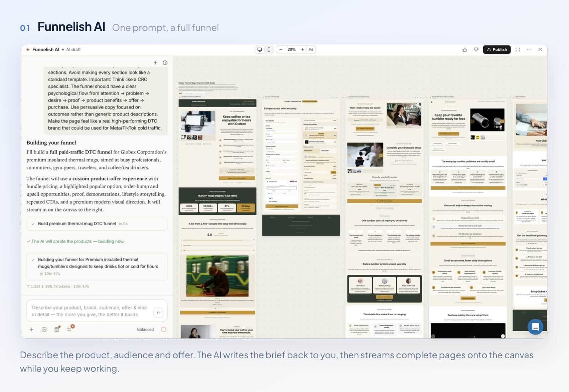Click the 20% zoom level value
Screen dimensions: 569x392
click(292, 50)
